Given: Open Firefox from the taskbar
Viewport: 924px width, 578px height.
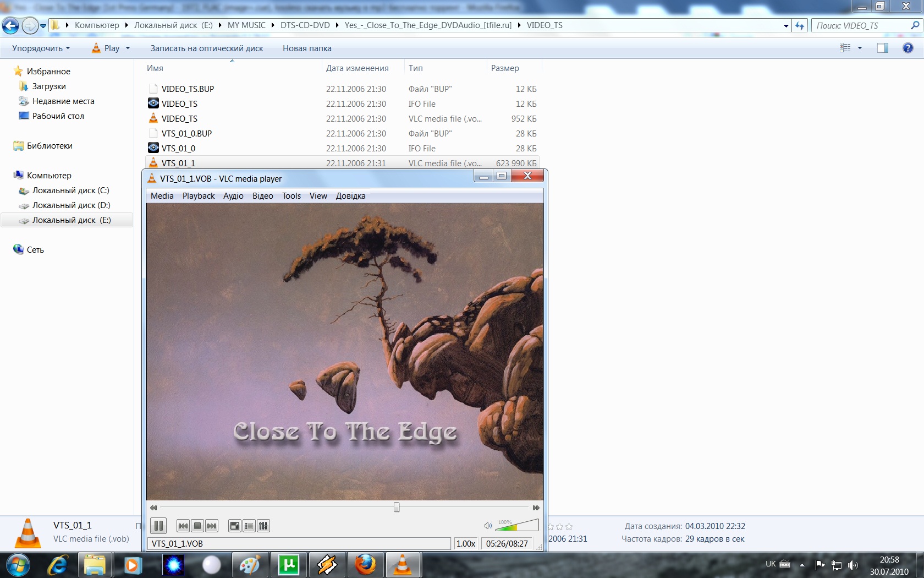Looking at the screenshot, I should point(365,565).
